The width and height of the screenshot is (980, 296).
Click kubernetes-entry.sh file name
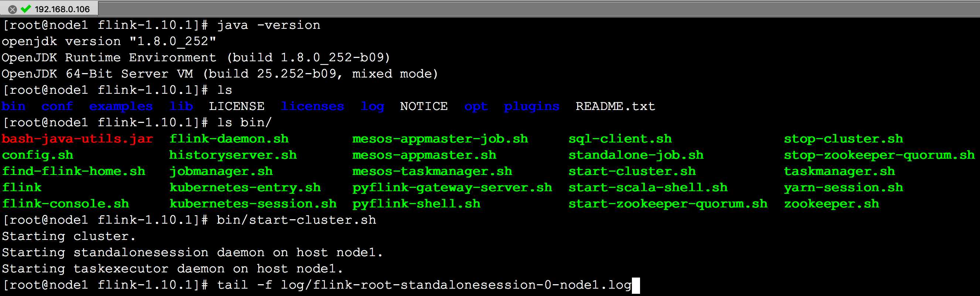[245, 188]
